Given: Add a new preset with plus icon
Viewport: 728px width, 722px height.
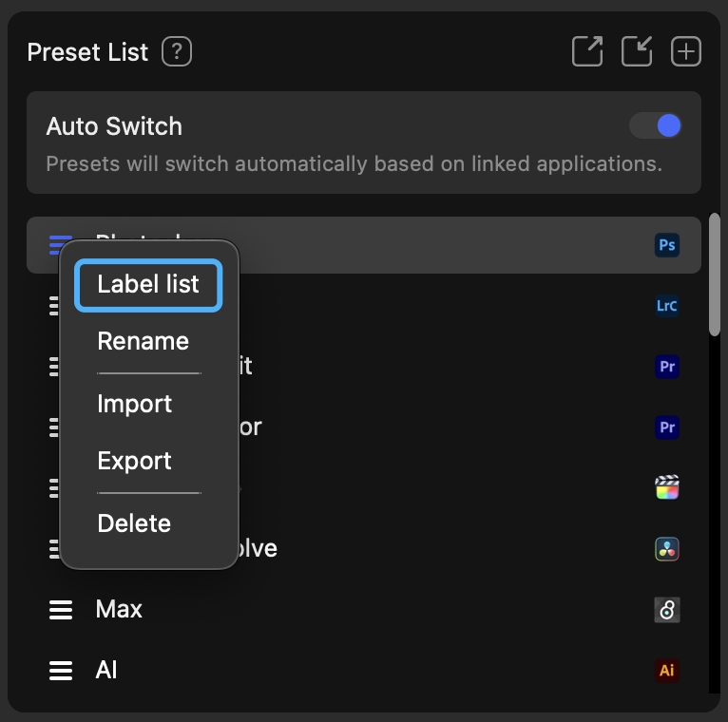Looking at the screenshot, I should (686, 51).
